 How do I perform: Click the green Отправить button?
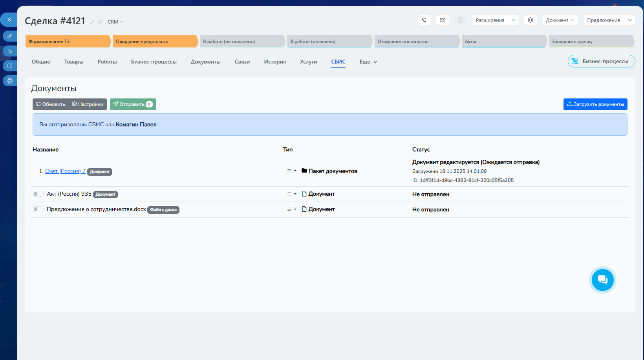pos(133,104)
